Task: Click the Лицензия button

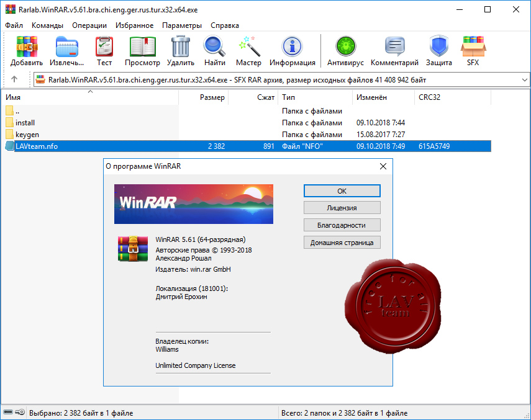Action: (342, 208)
